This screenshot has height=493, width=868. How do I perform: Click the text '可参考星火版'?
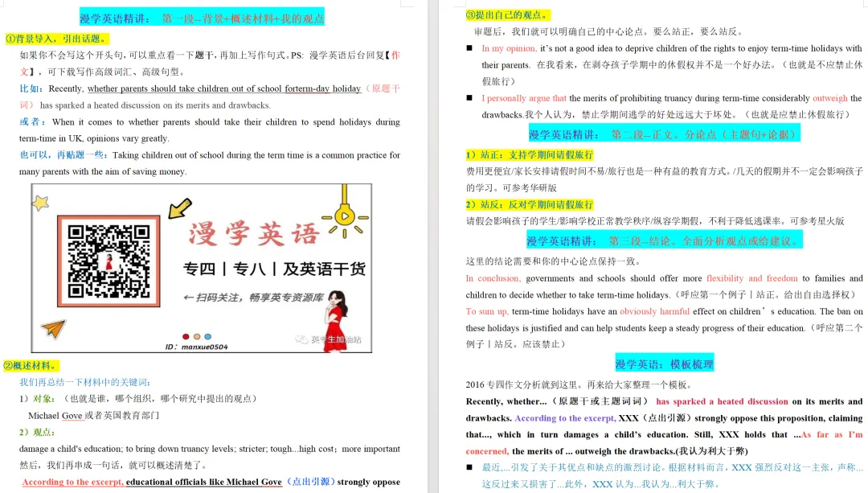(817, 221)
